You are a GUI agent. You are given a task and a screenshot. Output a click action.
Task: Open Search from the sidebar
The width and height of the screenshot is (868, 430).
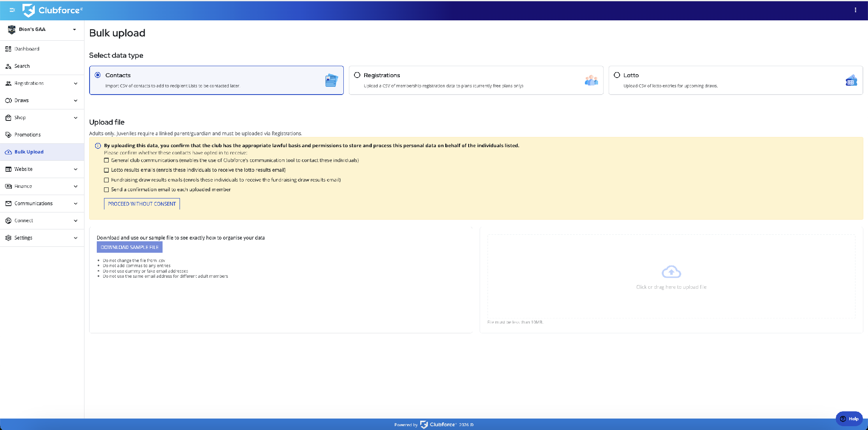tap(42, 66)
